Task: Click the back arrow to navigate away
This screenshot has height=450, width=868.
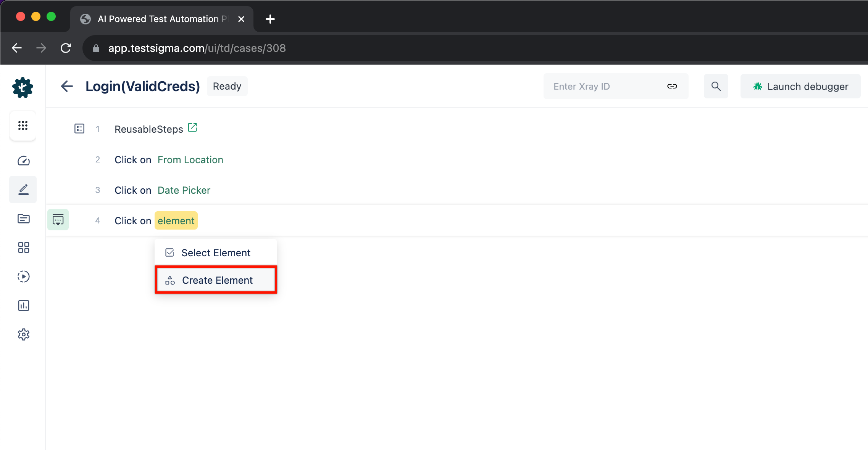Action: [x=67, y=86]
